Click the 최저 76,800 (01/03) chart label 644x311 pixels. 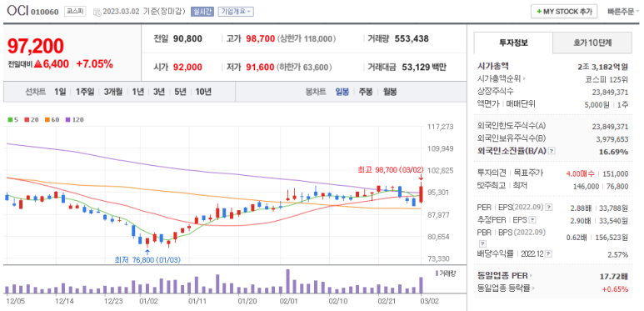point(147,259)
